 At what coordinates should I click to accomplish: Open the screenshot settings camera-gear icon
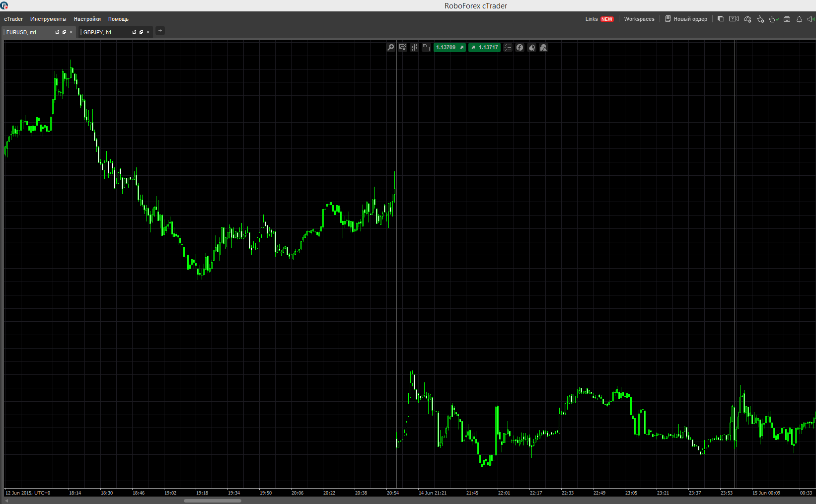tap(747, 19)
